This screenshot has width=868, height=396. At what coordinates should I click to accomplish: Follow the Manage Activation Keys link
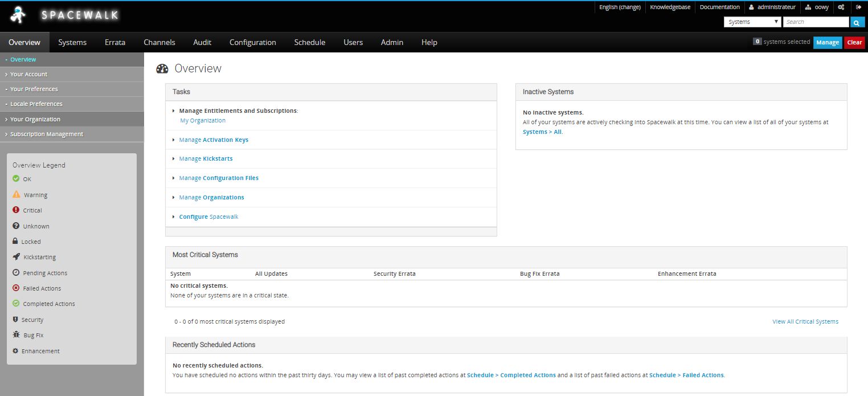click(x=214, y=140)
